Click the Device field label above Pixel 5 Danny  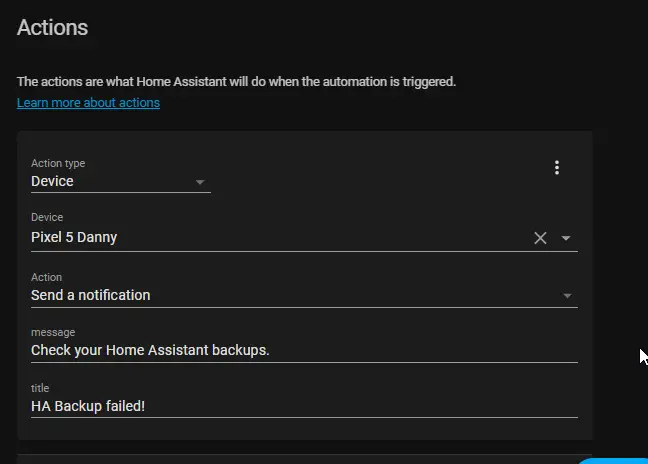(x=47, y=217)
